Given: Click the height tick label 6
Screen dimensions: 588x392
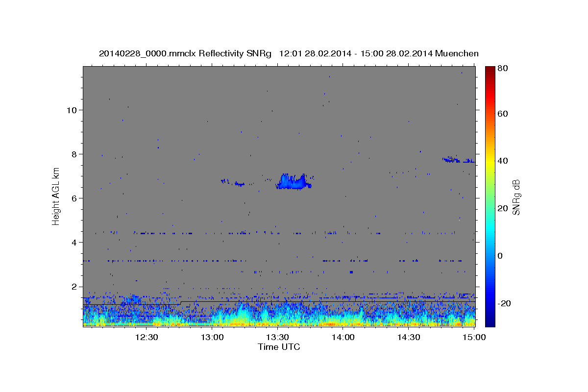Looking at the screenshot, I should 73,198.
